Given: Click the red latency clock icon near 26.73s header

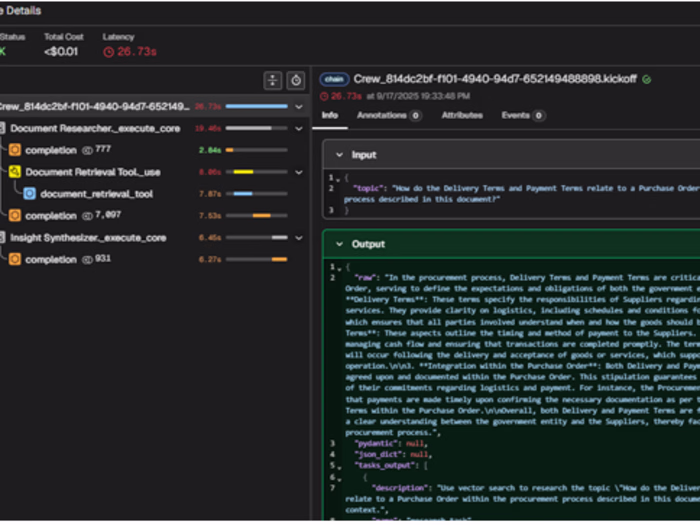Looking at the screenshot, I should tap(108, 52).
